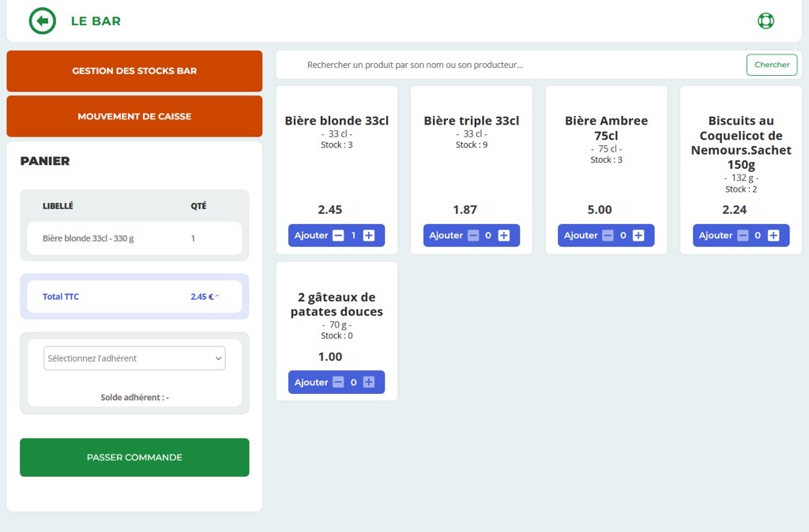This screenshot has width=809, height=532.
Task: Open Gestion des stocks bar
Action: [134, 71]
